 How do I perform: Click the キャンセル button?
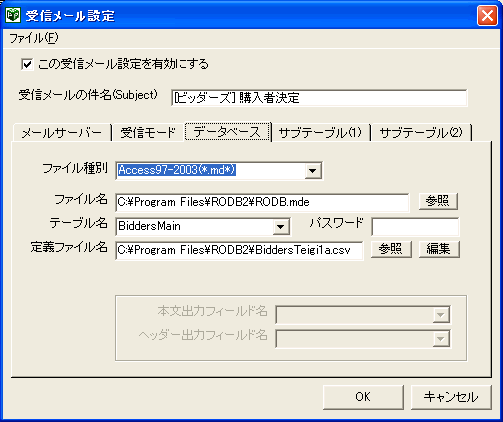point(451,397)
